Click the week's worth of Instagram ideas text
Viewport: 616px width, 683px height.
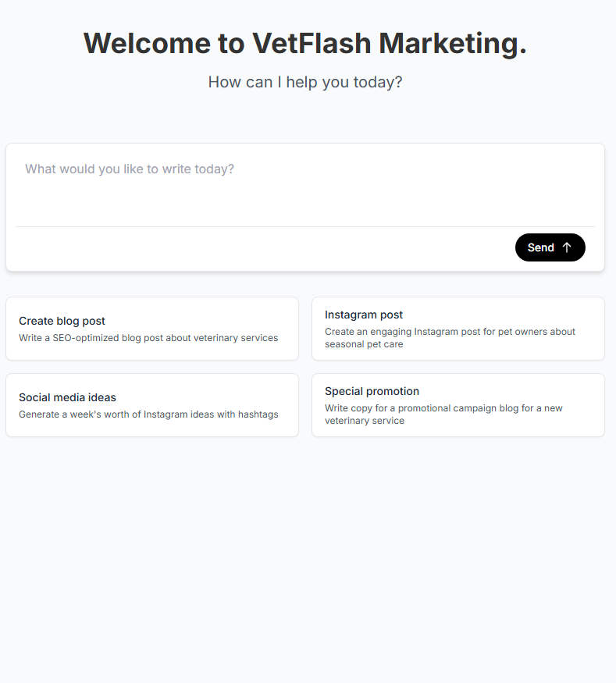(x=148, y=414)
